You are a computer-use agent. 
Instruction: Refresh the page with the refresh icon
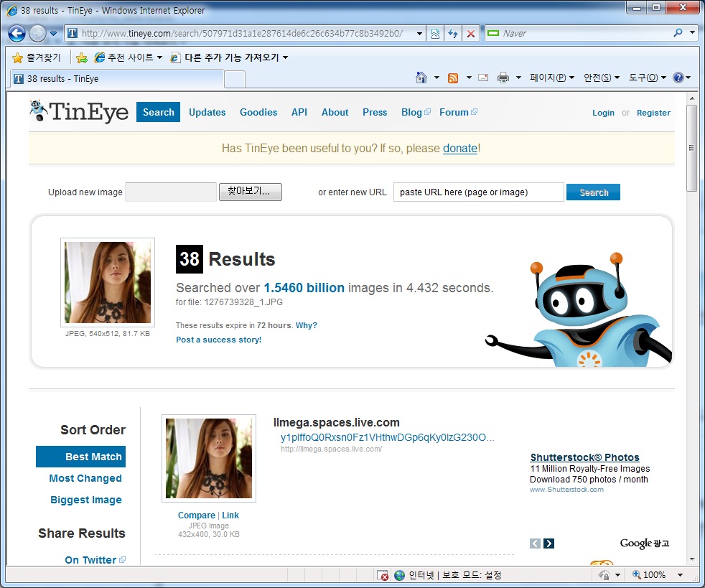pyautogui.click(x=453, y=33)
